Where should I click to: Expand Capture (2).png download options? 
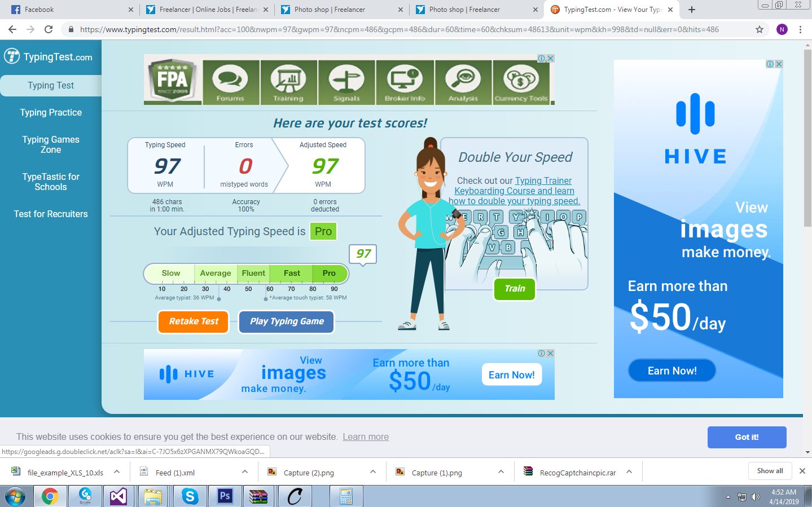pyautogui.click(x=373, y=472)
